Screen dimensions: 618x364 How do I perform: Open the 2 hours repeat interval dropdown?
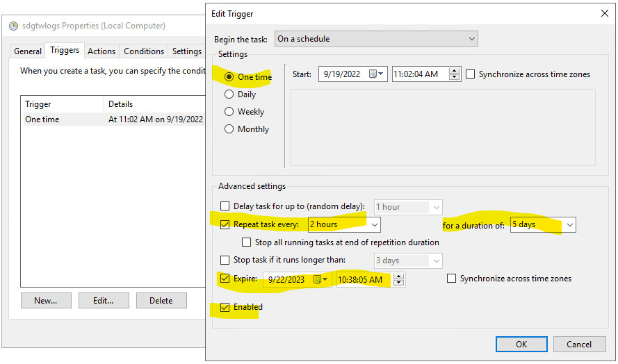click(375, 224)
